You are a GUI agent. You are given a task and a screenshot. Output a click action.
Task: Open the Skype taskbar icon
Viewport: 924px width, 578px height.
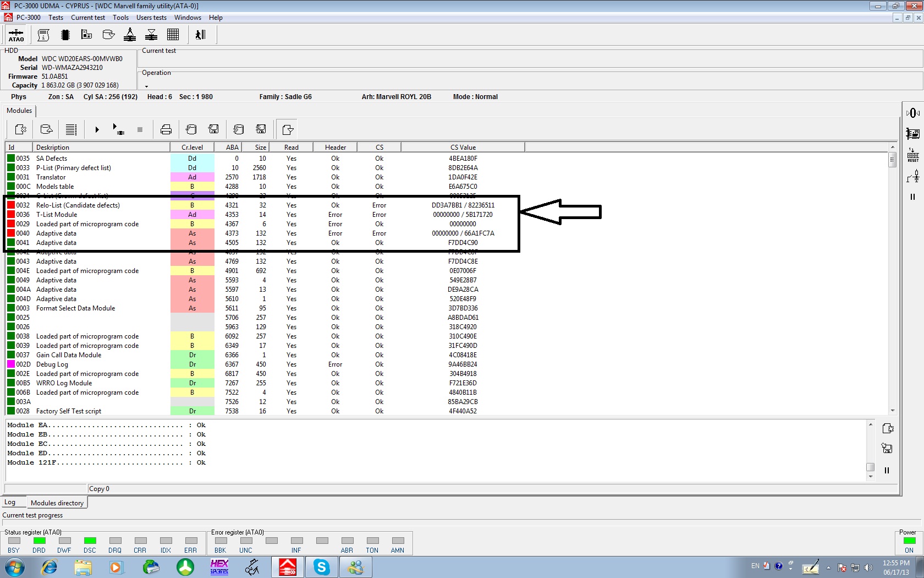321,567
